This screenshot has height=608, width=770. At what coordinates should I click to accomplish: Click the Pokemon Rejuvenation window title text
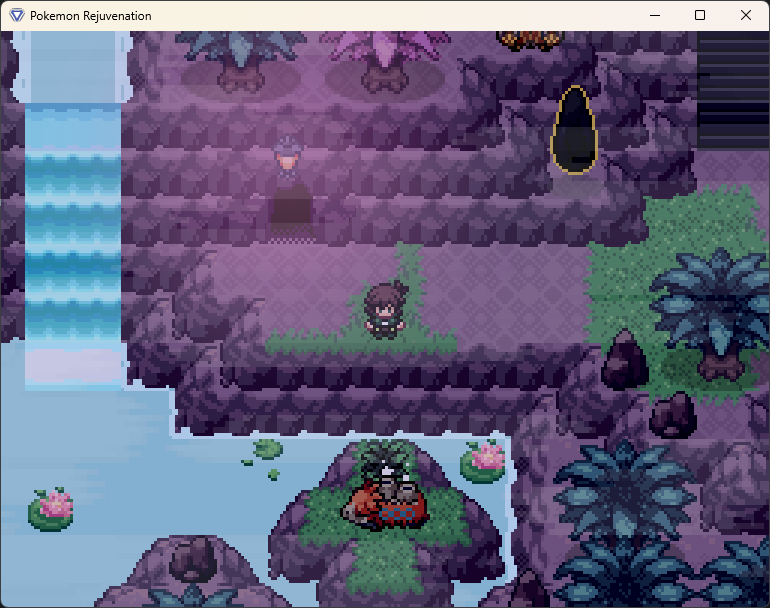(x=91, y=16)
